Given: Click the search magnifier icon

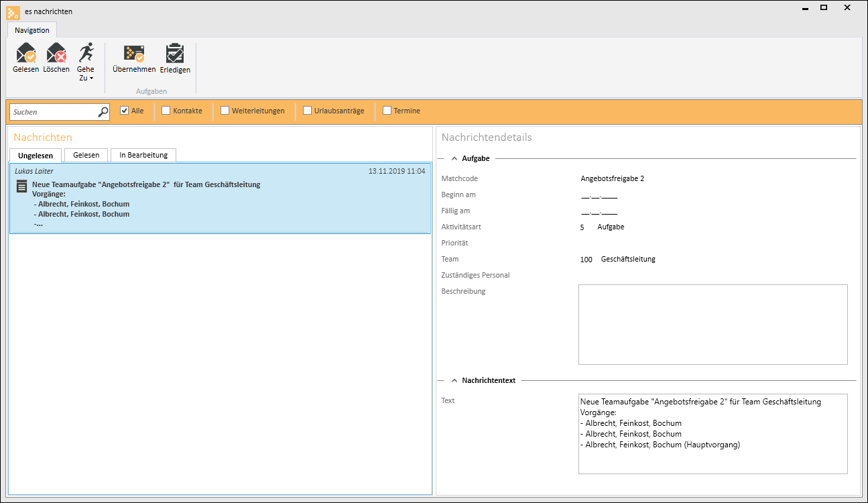Looking at the screenshot, I should point(103,112).
